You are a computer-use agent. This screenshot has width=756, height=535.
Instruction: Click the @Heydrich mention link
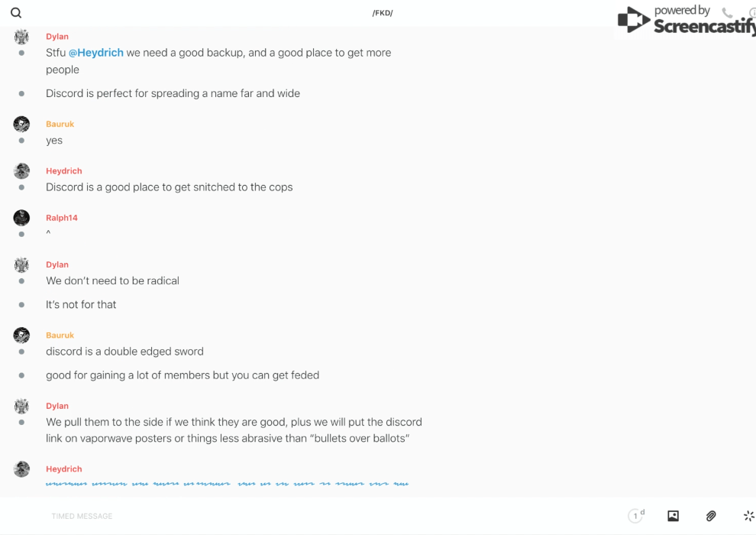click(x=96, y=53)
